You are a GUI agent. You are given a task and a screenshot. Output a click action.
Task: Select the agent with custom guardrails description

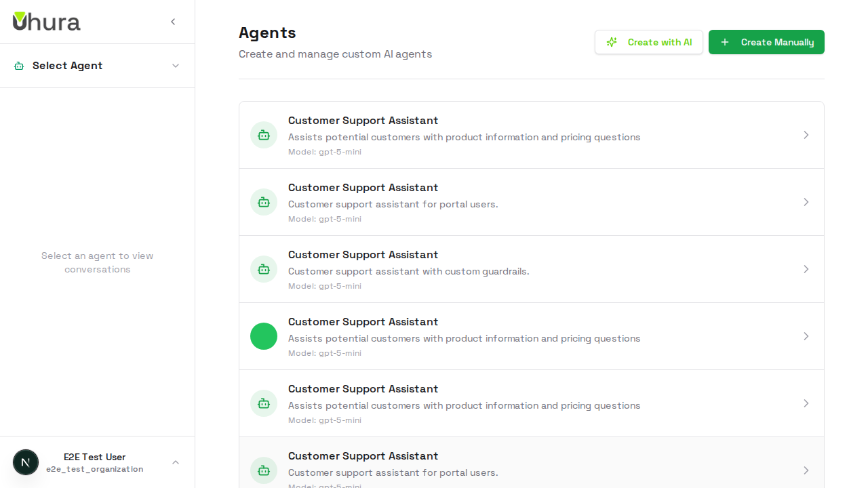click(532, 269)
